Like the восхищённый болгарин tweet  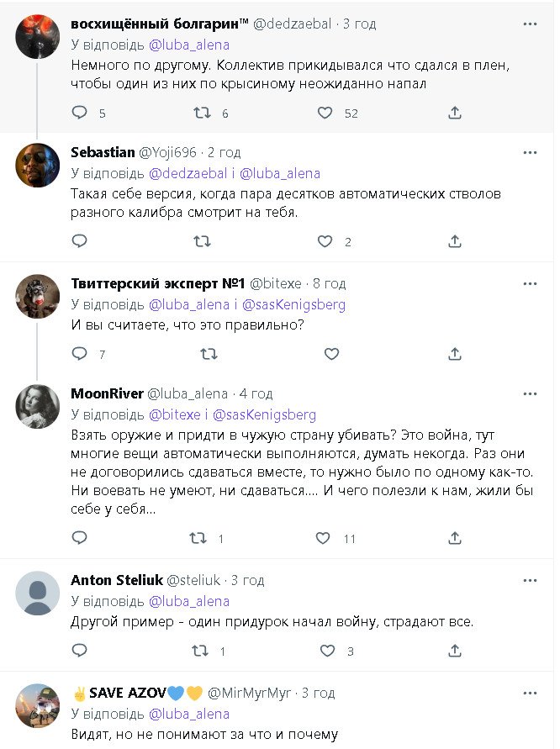(325, 113)
